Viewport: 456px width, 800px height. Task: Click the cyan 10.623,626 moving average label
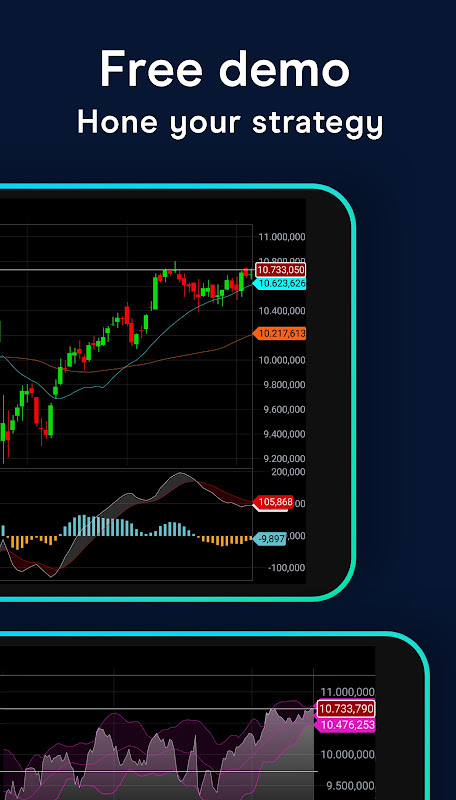[x=280, y=284]
